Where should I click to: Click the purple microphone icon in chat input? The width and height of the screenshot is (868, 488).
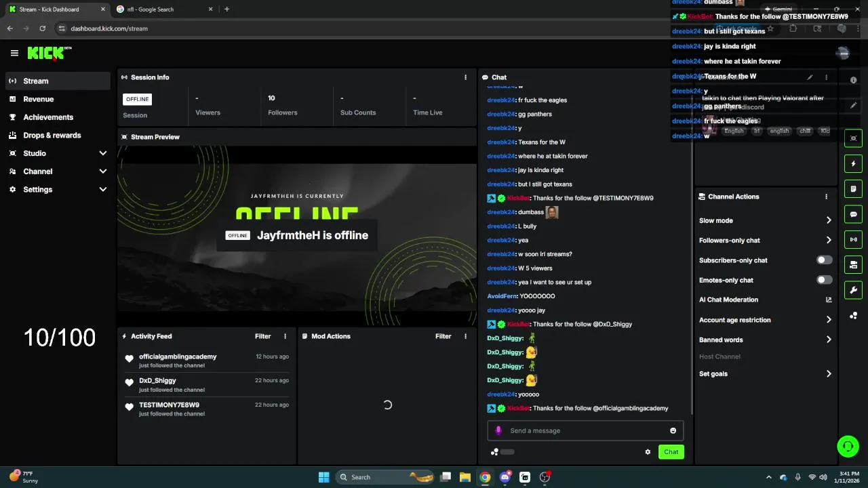(x=498, y=430)
